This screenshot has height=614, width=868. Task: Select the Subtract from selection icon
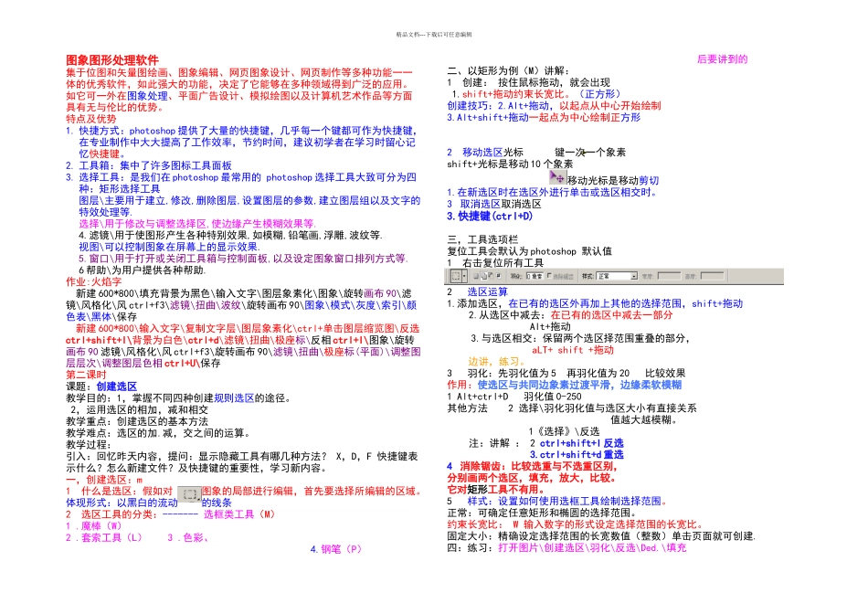pos(491,275)
